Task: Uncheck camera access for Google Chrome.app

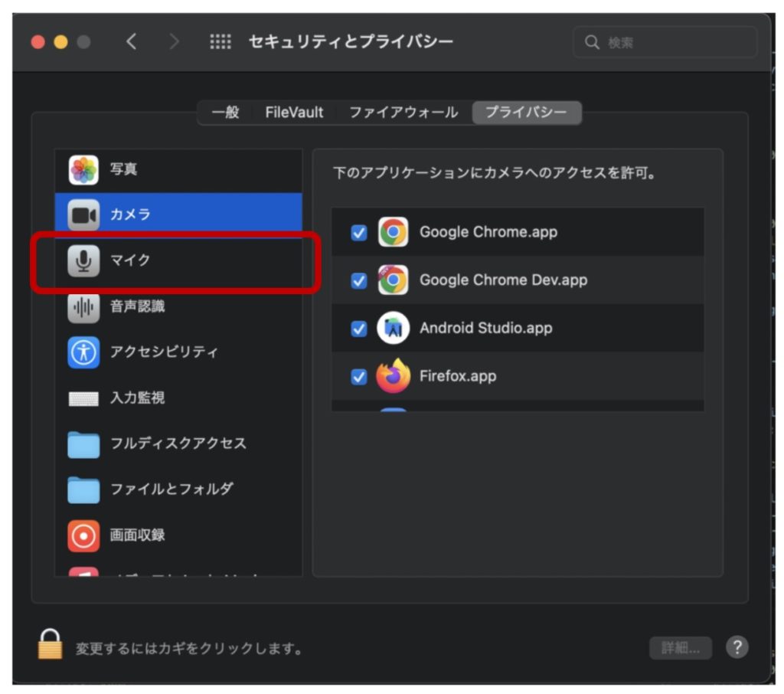Action: coord(358,233)
